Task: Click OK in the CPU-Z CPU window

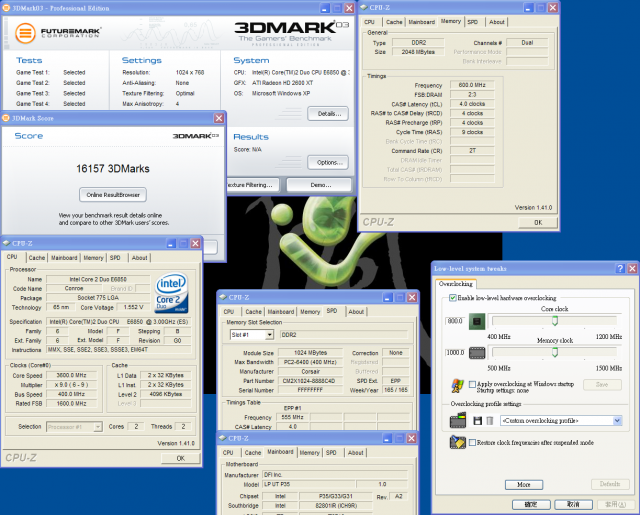Action: coord(180,458)
